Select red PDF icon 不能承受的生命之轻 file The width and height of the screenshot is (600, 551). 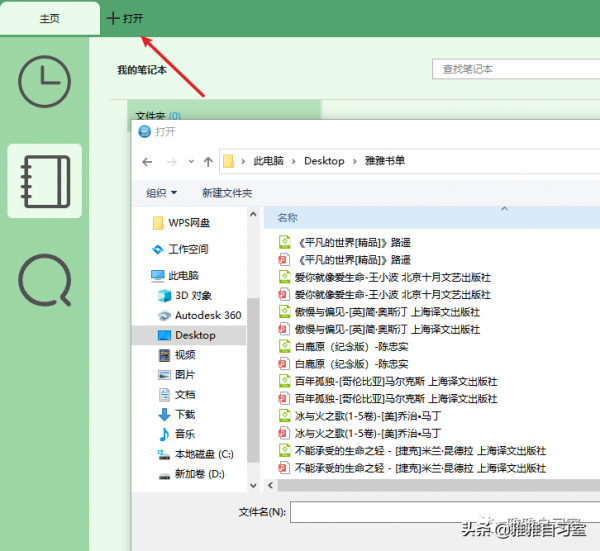(412, 468)
